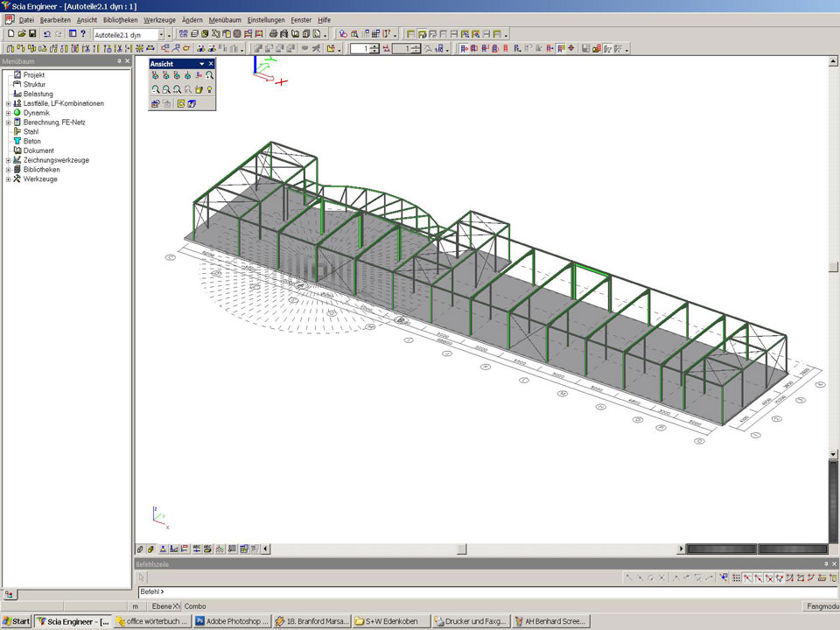Click the Undo arrow icon

tap(47, 34)
